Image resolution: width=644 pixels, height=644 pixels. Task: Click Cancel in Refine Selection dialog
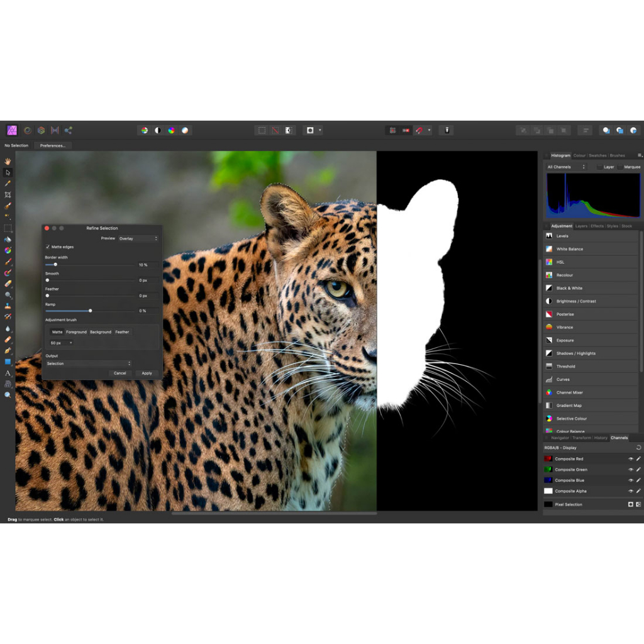120,374
